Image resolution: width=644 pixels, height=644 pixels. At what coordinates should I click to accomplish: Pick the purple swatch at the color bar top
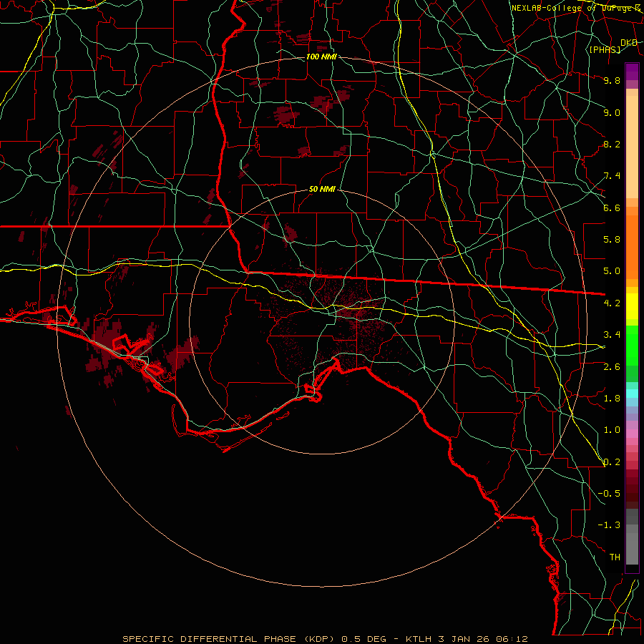pos(632,72)
